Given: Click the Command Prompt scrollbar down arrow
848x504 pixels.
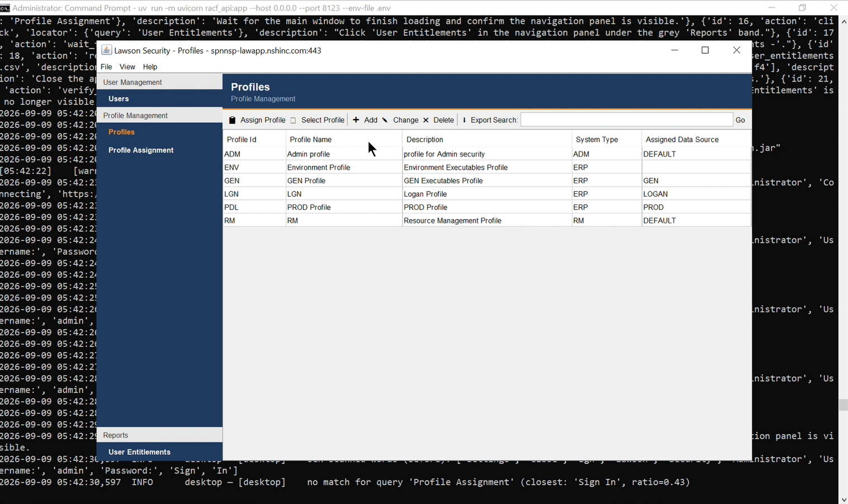Looking at the screenshot, I should click(844, 499).
